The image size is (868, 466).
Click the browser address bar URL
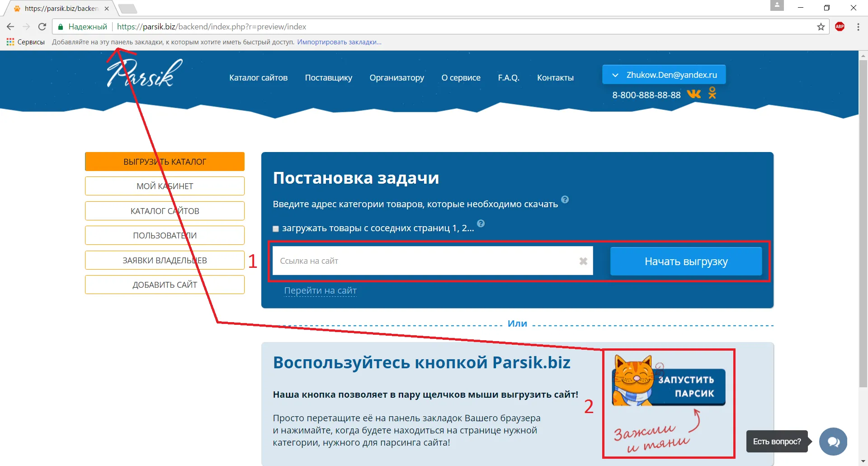pyautogui.click(x=212, y=27)
